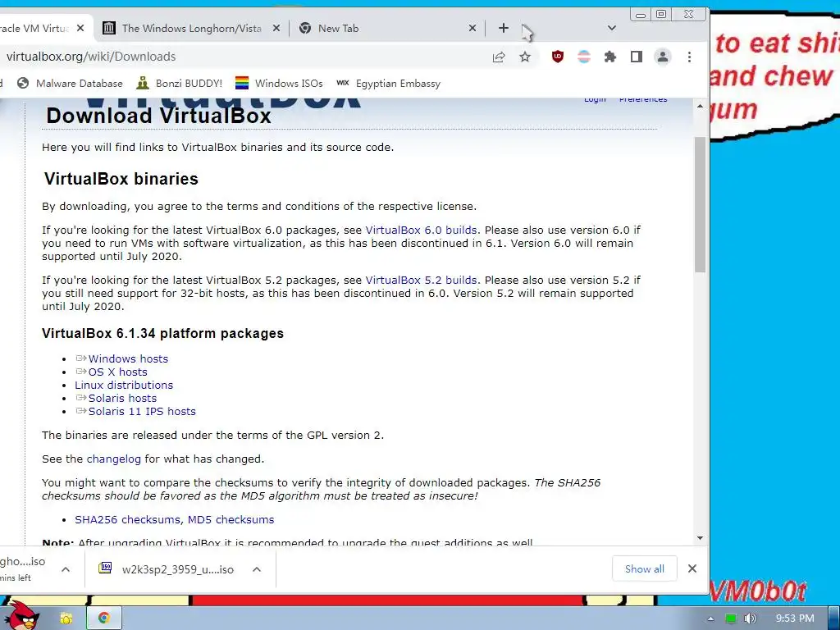Click the Extensions puzzle piece icon
Viewport: 840px width, 630px height.
click(x=609, y=57)
